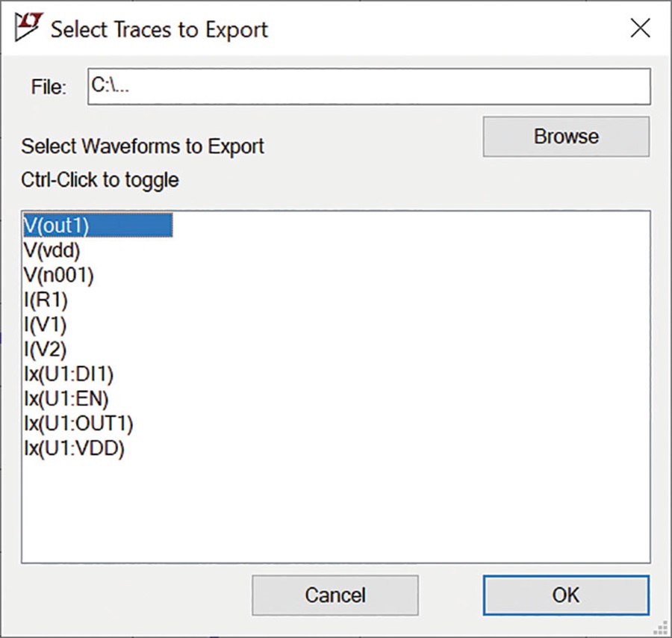Pick the Ix(U1:OUT1) trace

78,424
